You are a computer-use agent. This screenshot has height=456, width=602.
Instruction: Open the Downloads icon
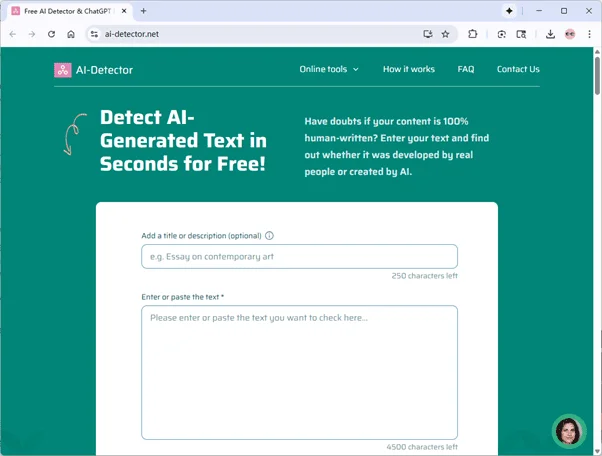[550, 34]
